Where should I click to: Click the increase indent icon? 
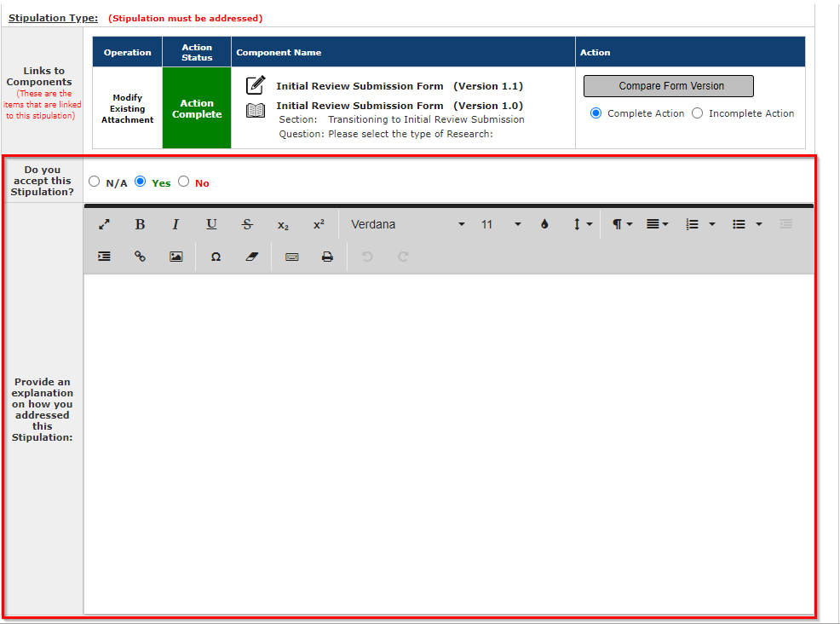104,257
